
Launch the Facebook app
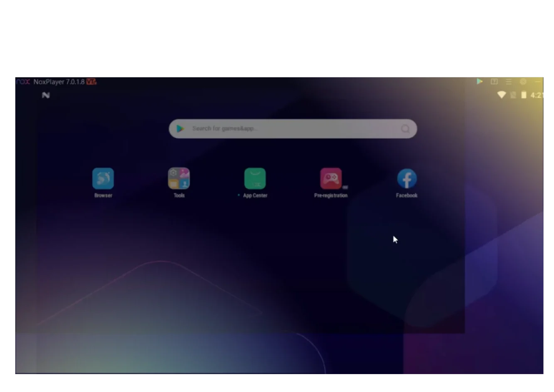pyautogui.click(x=407, y=179)
